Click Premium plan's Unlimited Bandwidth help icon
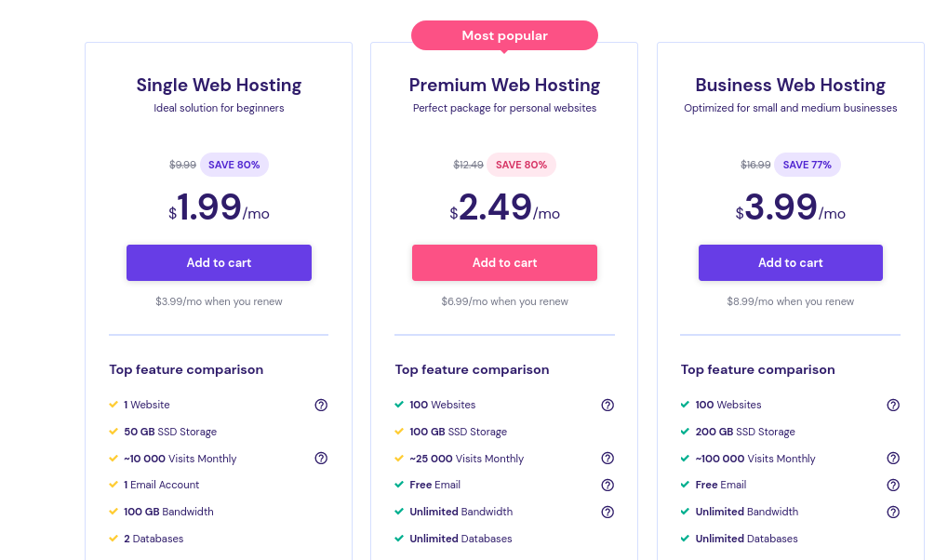 608,512
